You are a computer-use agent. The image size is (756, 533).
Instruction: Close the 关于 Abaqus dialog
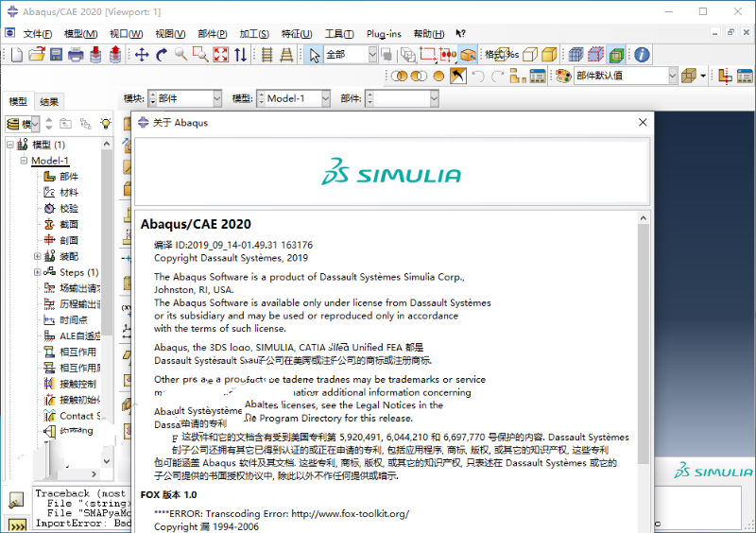[643, 123]
